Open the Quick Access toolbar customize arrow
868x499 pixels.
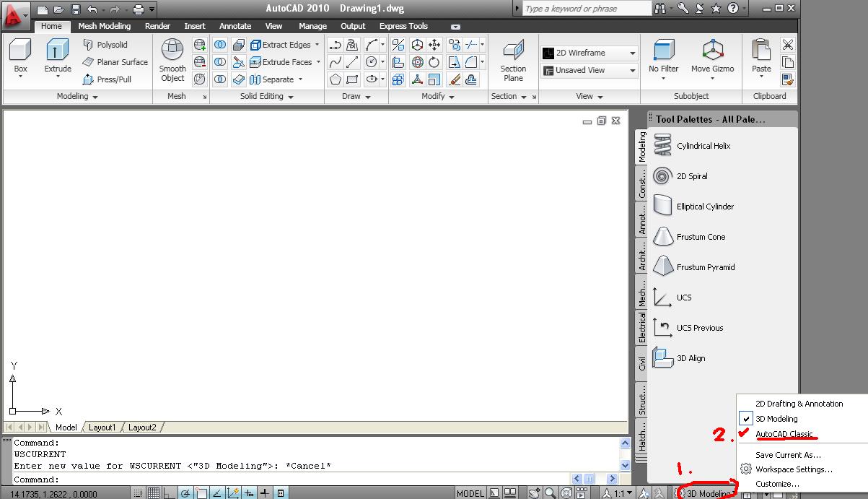click(152, 9)
